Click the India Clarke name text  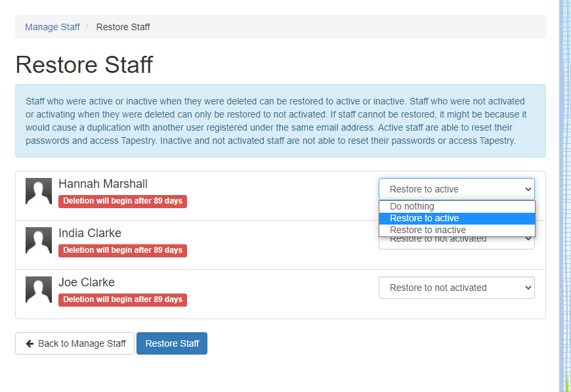pyautogui.click(x=90, y=233)
